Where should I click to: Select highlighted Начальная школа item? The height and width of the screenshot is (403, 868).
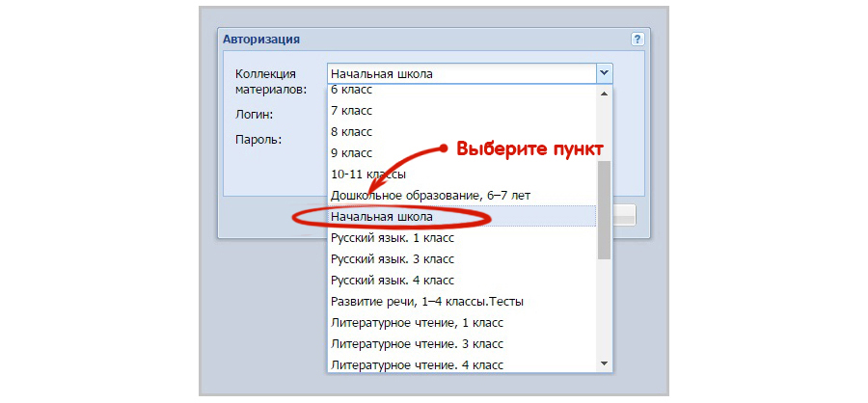(x=382, y=217)
